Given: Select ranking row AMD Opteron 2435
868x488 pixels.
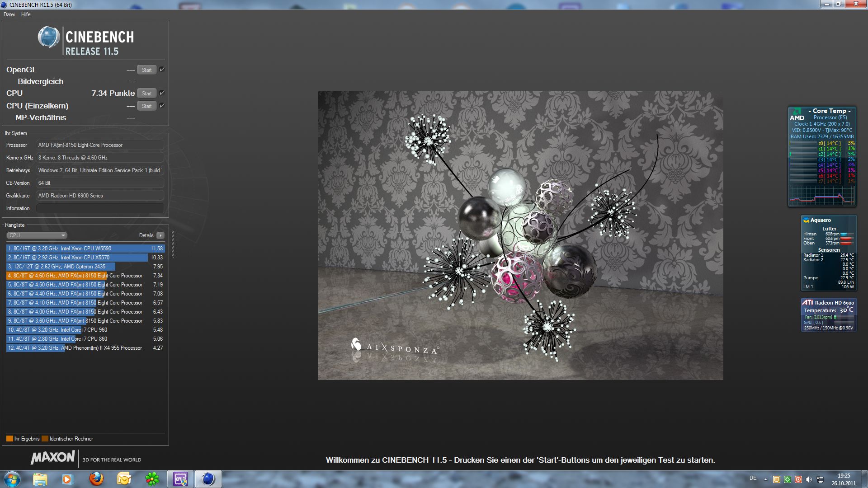Looking at the screenshot, I should (x=85, y=267).
